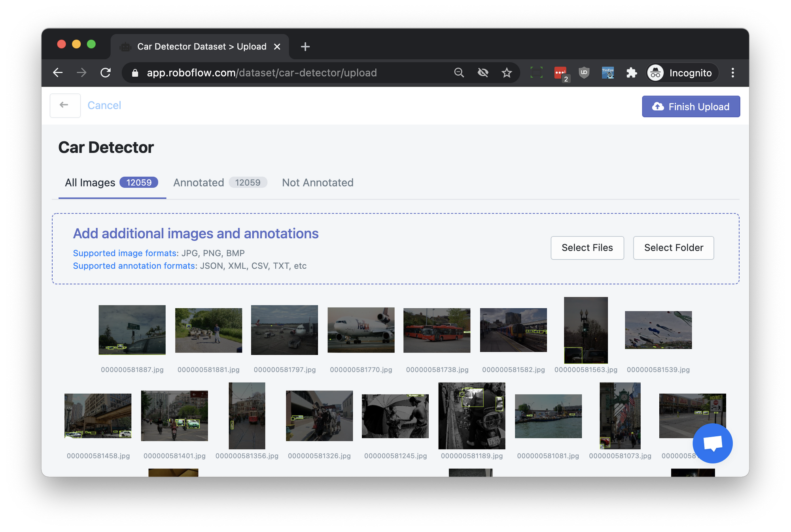Bookmark page with the star icon
This screenshot has width=791, height=532.
(507, 73)
